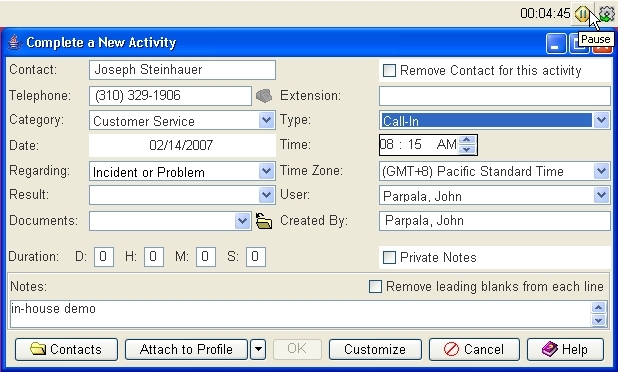The width and height of the screenshot is (618, 372).
Task: Open the recorder settings gear icon
Action: (606, 14)
